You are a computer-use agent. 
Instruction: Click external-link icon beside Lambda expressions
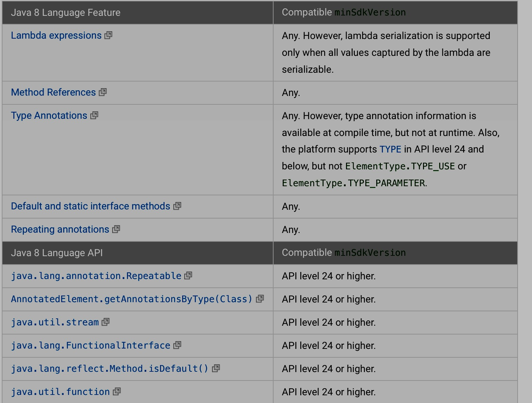[x=109, y=35]
